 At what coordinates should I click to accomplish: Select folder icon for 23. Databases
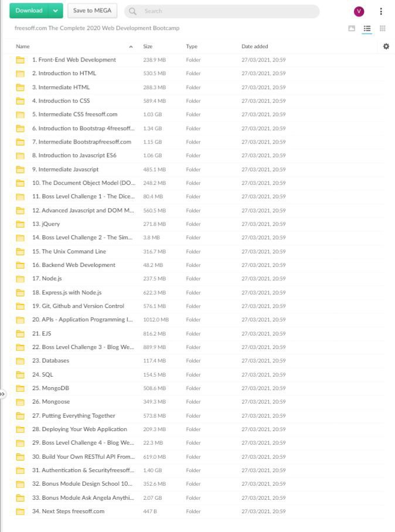[21, 361]
